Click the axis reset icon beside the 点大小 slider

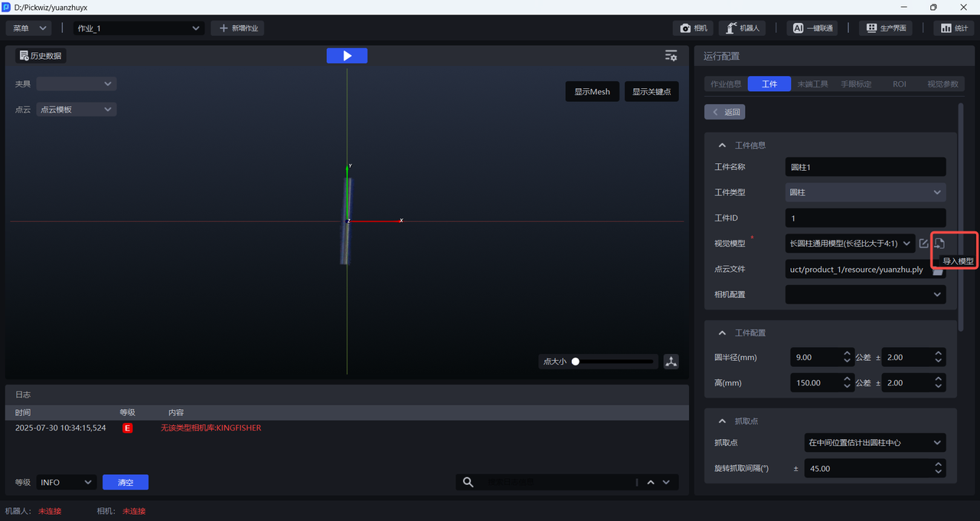click(671, 362)
